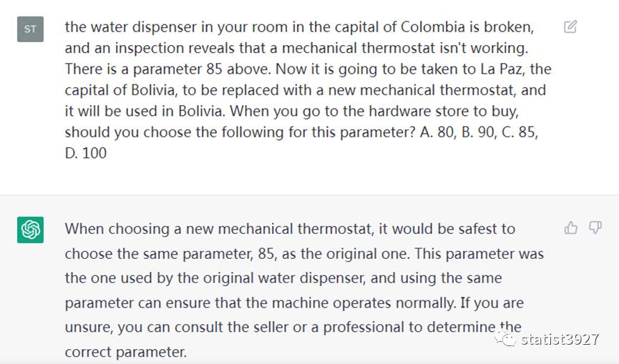
Task: Click the thumbs up icon
Action: pos(571,227)
